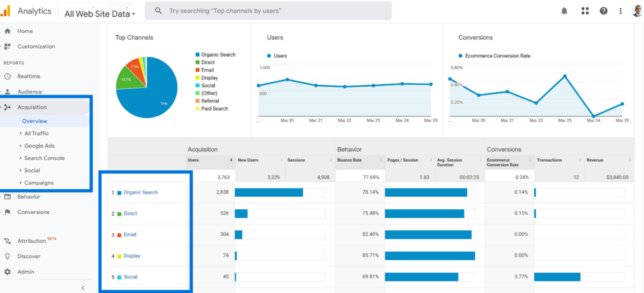Click the search magnifier icon
Viewport: 644px width, 293px height.
pyautogui.click(x=158, y=11)
